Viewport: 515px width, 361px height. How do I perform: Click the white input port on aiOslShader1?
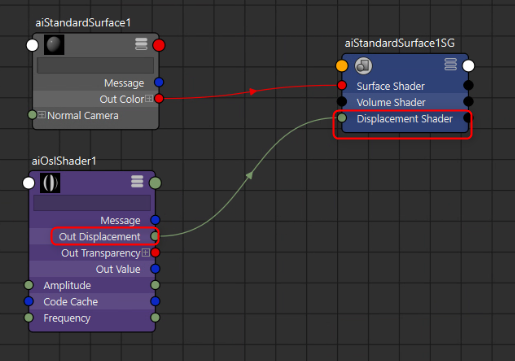tap(29, 183)
